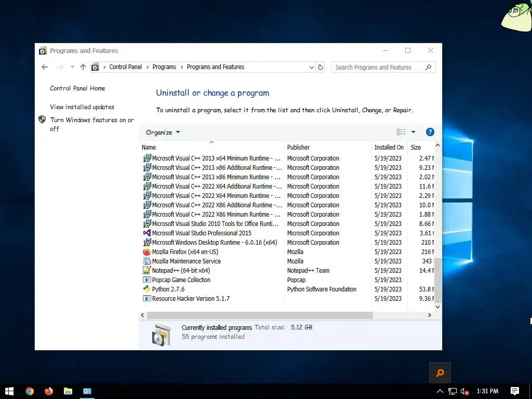Select Microsoft Windows Desktop Runtime 6.0.16 entry
Screen dimensions: 532x399
point(215,243)
